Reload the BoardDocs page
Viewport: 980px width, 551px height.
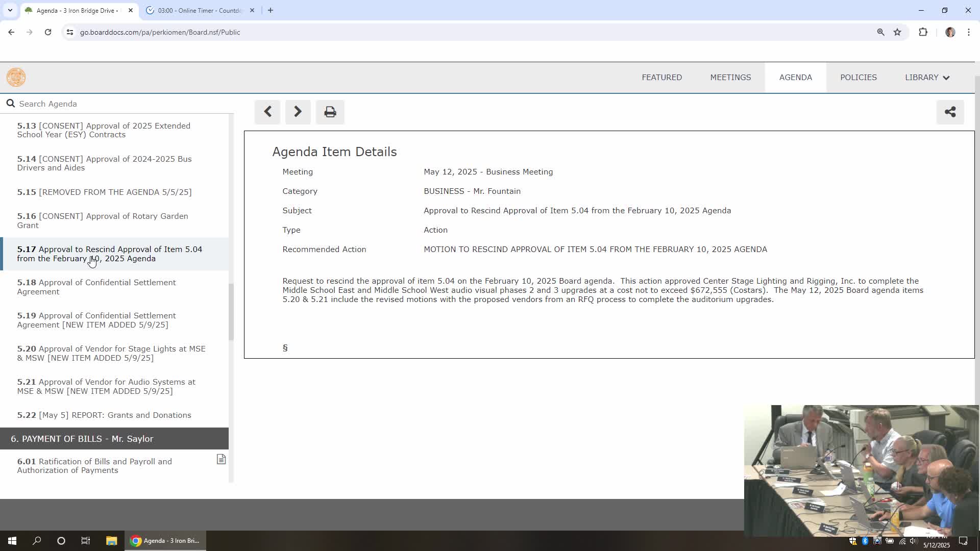pos(48,32)
